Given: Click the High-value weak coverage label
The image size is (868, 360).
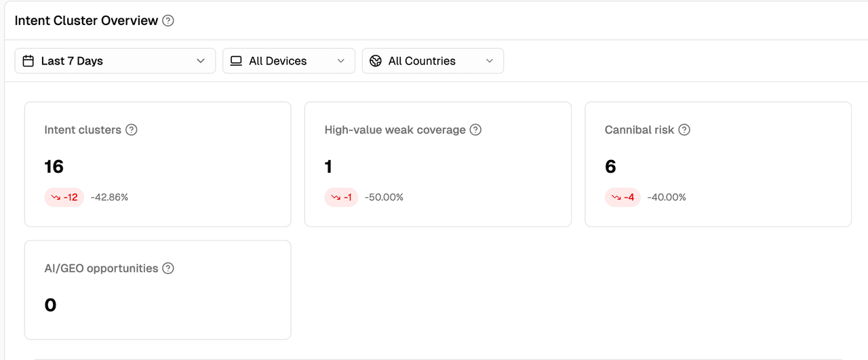Looking at the screenshot, I should (x=395, y=129).
